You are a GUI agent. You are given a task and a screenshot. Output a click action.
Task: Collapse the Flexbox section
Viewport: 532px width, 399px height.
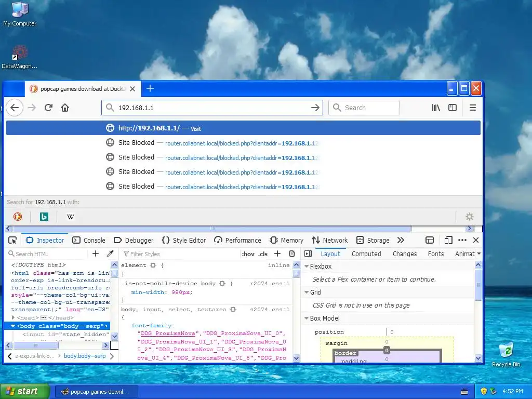click(307, 267)
